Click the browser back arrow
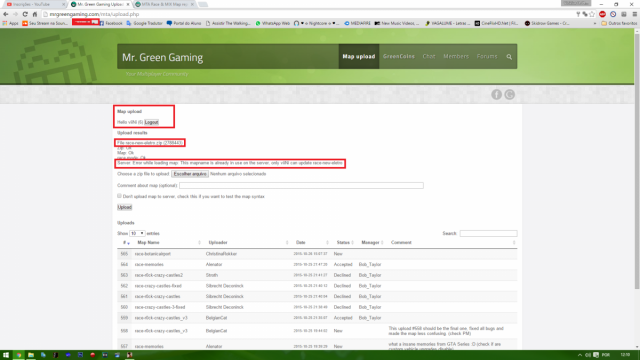 6,14
